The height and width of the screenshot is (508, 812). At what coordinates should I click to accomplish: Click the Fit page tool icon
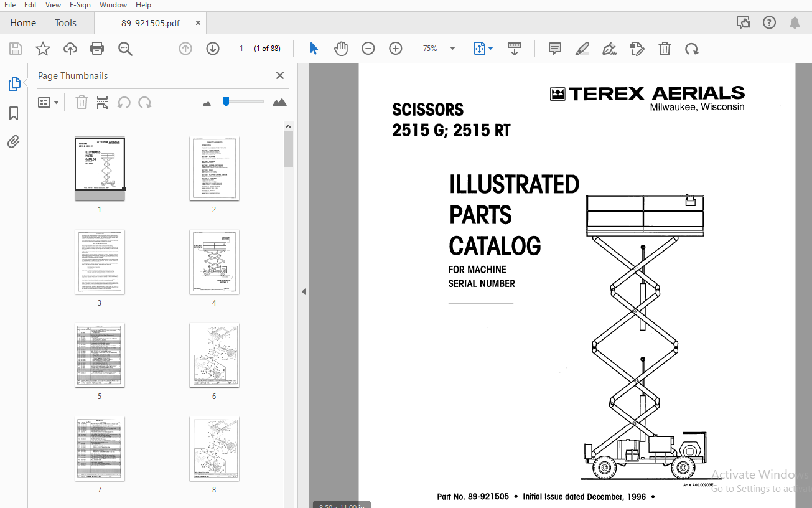479,49
